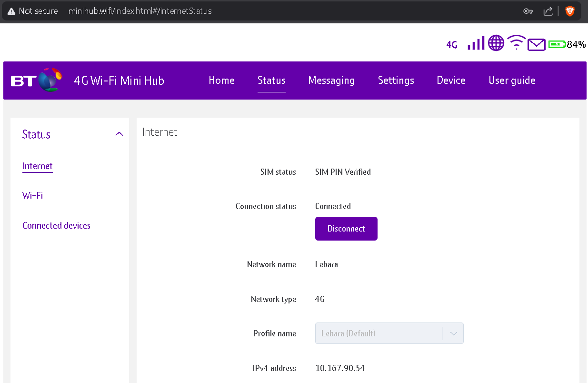This screenshot has width=588, height=383.
Task: Click the globe internet connection icon
Action: 496,43
